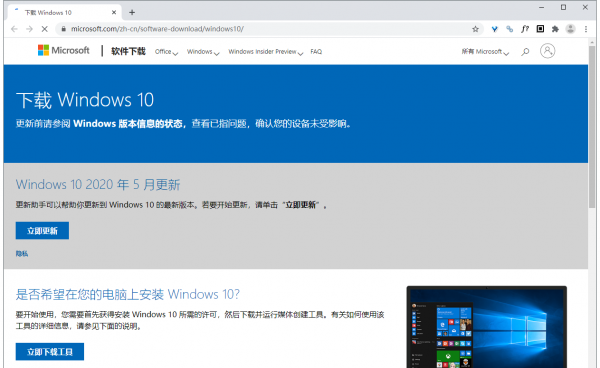This screenshot has width=600, height=368.
Task: Open new tab with plus button
Action: 132,13
